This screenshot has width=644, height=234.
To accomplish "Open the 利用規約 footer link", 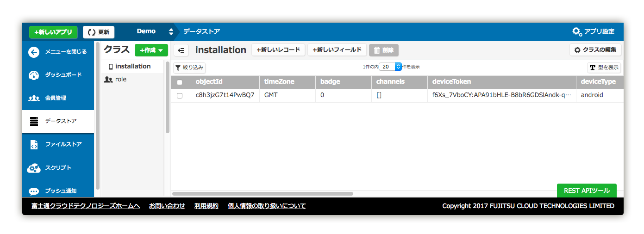I will (x=206, y=206).
